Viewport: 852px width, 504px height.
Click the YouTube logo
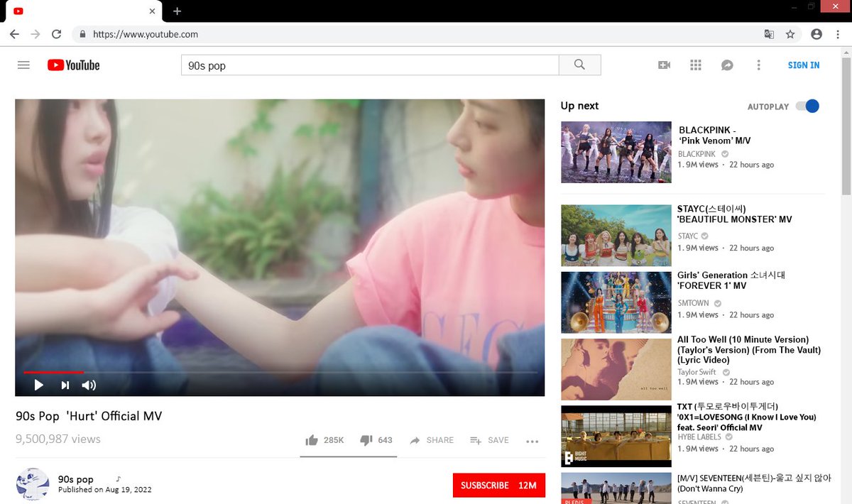[x=74, y=65]
